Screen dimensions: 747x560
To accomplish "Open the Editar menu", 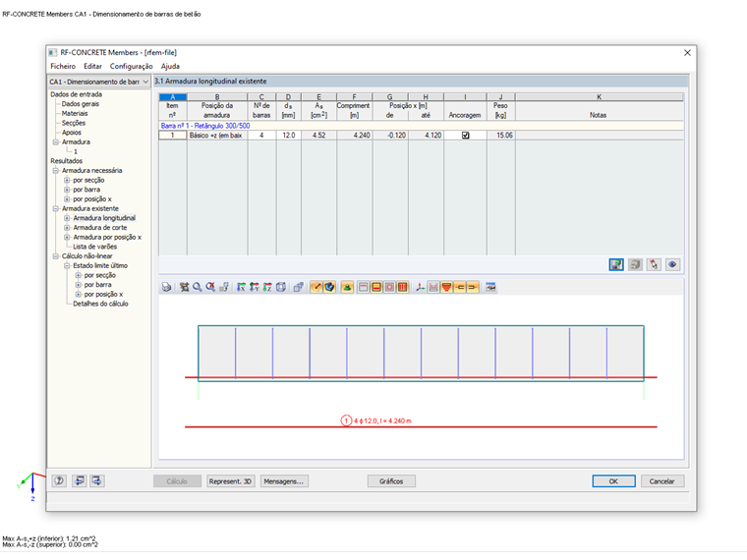I will [x=92, y=66].
